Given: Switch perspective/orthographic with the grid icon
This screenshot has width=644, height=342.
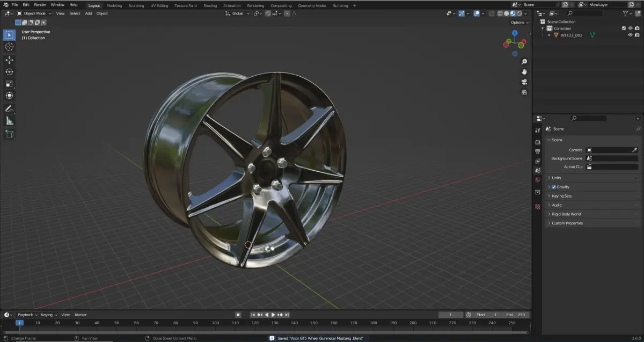Looking at the screenshot, I should (524, 92).
